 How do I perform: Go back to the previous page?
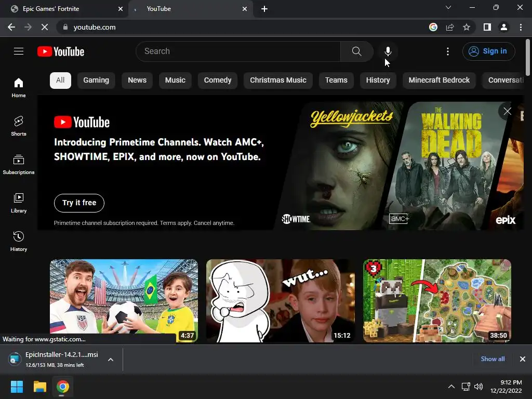pos(11,27)
